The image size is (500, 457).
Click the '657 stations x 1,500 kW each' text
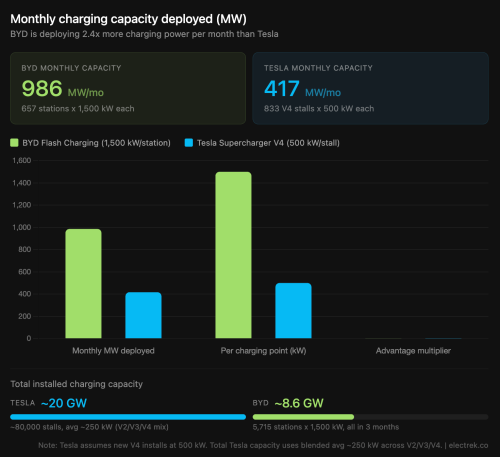[78, 109]
